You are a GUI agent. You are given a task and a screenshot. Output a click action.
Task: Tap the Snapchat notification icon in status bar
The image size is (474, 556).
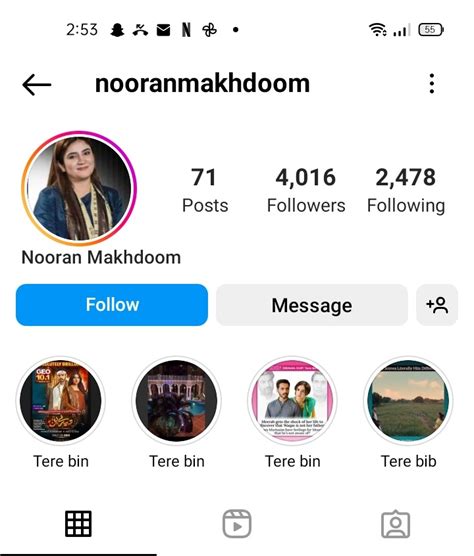pos(117,30)
